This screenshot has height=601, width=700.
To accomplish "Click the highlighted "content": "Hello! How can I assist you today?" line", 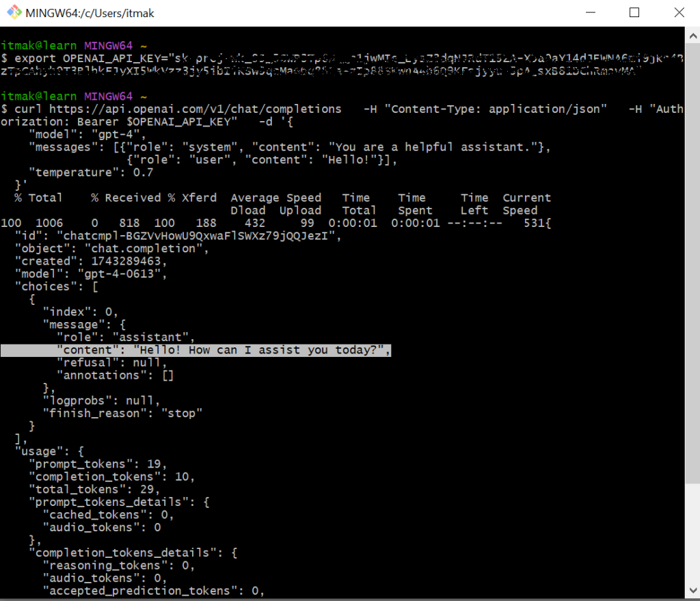I will click(x=196, y=350).
